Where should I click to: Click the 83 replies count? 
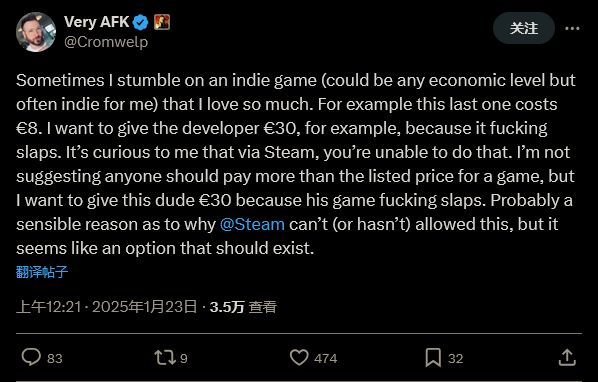point(55,359)
